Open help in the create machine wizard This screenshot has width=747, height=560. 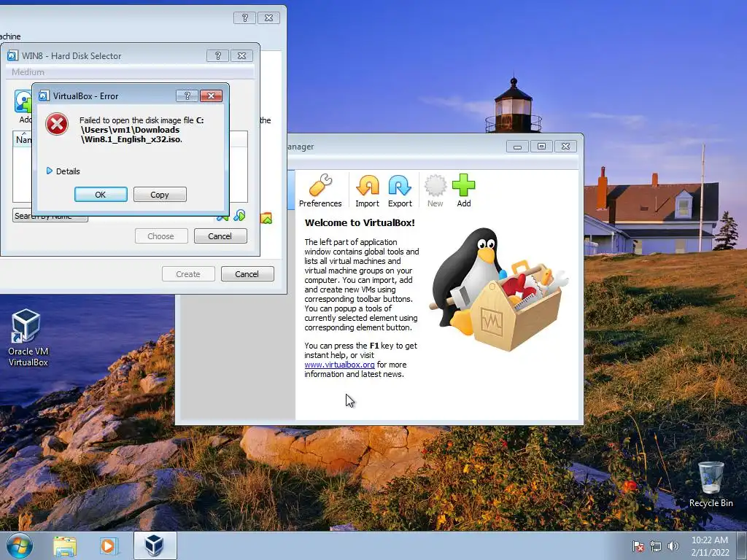(x=245, y=18)
